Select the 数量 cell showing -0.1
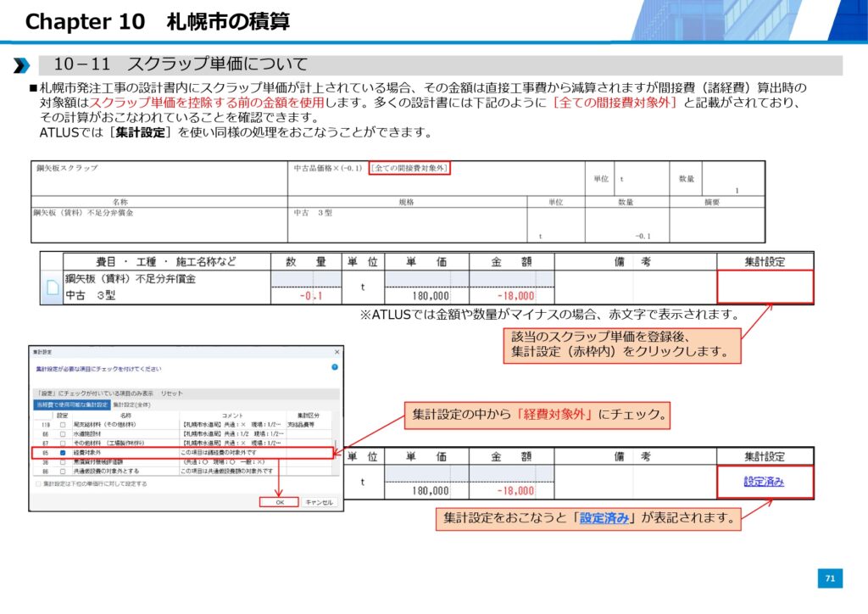This screenshot has width=868, height=614. point(307,297)
